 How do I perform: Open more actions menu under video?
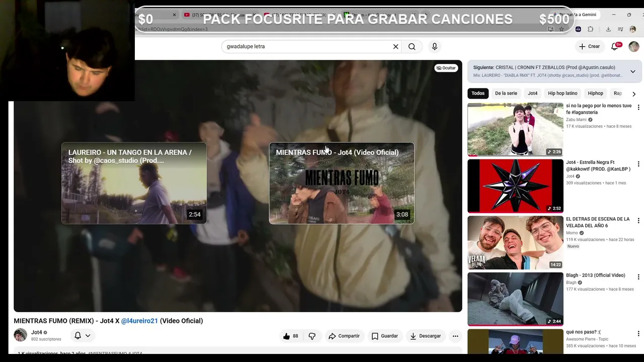pyautogui.click(x=455, y=336)
